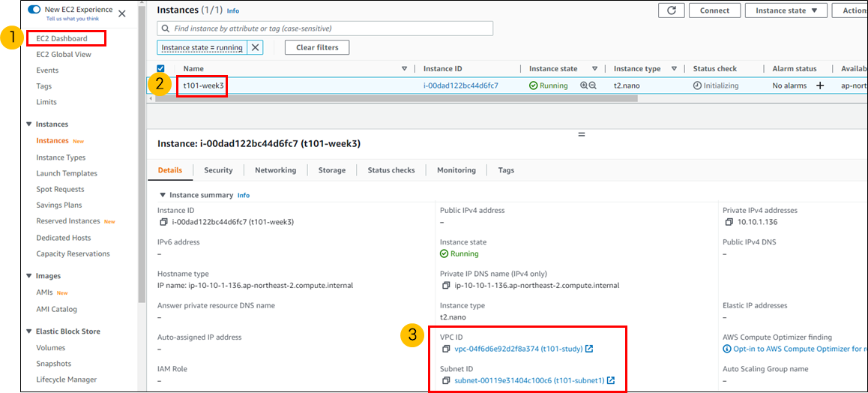This screenshot has width=868, height=393.
Task: Open subnet link external icon
Action: point(611,380)
